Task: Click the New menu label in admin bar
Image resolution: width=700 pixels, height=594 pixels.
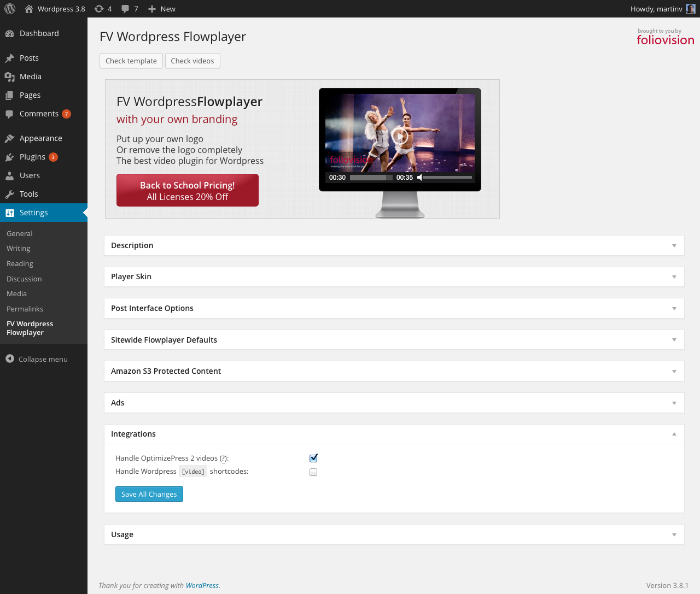Action: tap(168, 9)
